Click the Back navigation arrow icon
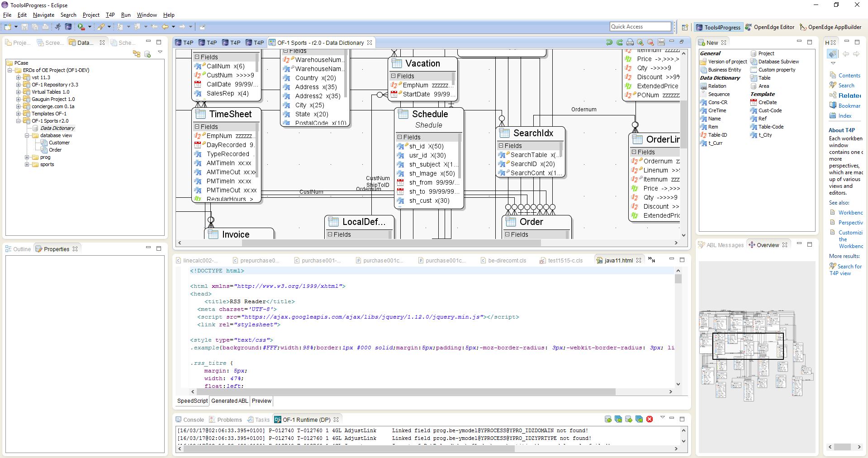 [166, 27]
